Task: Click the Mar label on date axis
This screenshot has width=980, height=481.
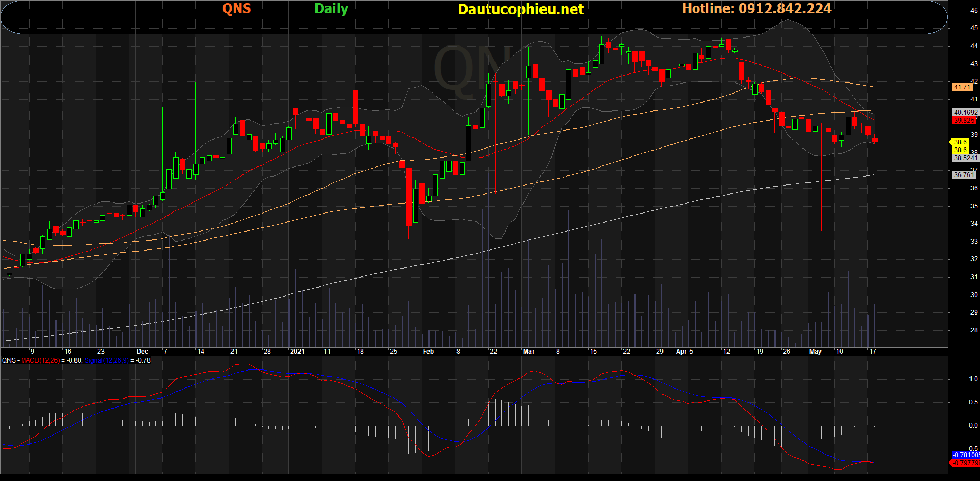Action: click(528, 351)
